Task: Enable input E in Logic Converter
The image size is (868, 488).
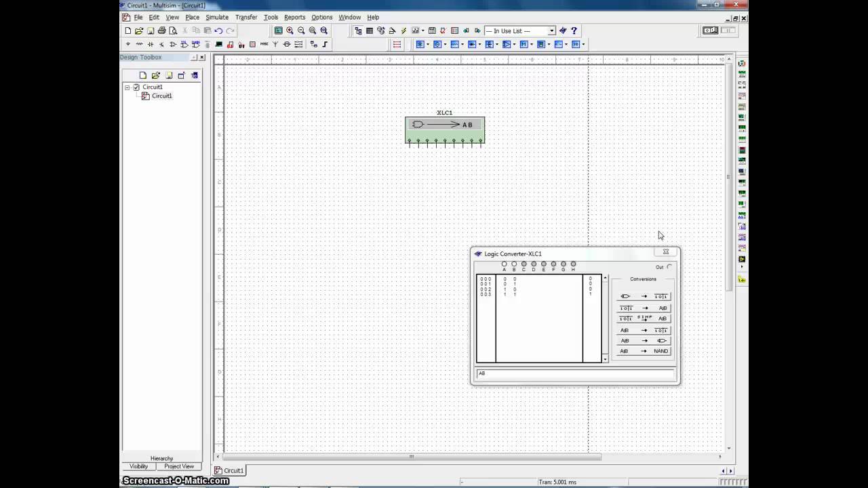Action: click(544, 264)
